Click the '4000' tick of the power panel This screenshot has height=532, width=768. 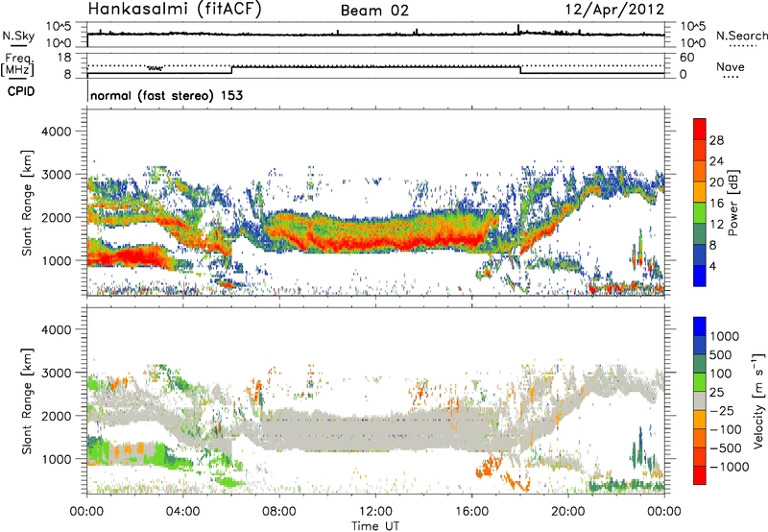coord(57,132)
